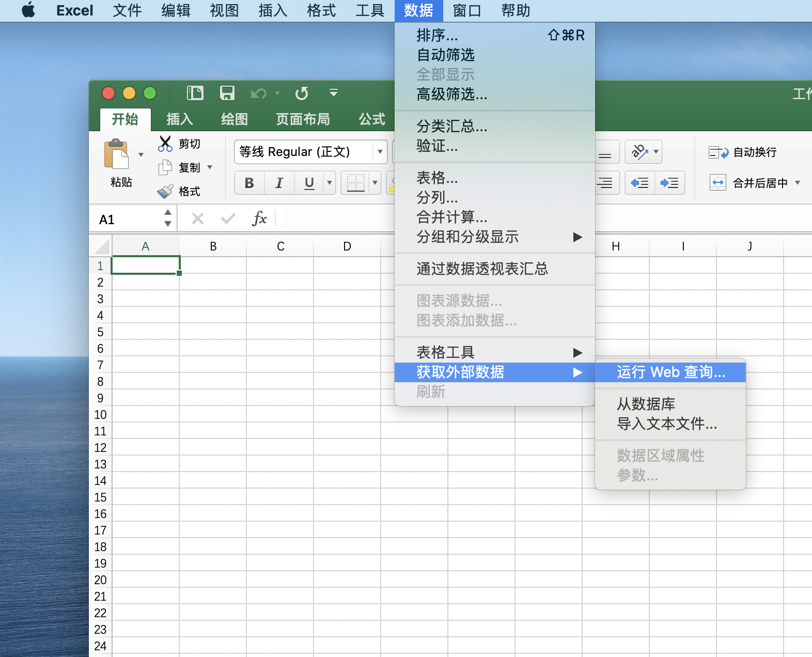This screenshot has height=657, width=812.
Task: Open the underline style dropdown arrow
Action: tap(330, 183)
